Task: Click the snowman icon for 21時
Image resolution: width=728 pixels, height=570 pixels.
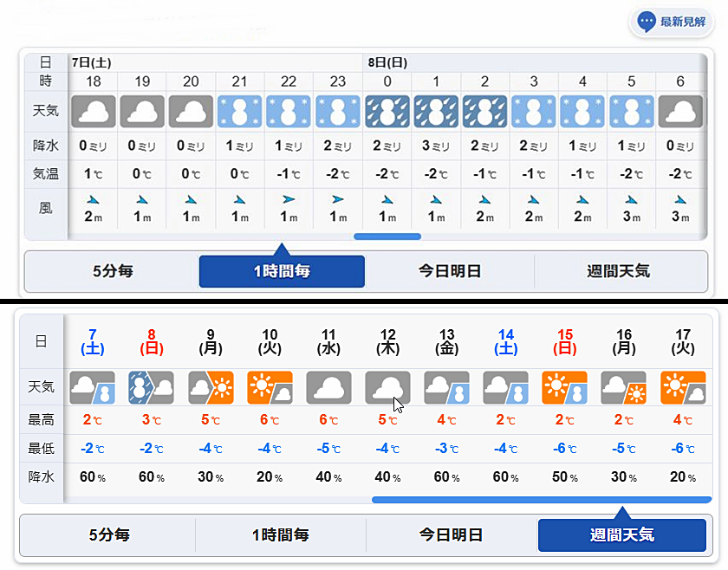Action: click(239, 112)
